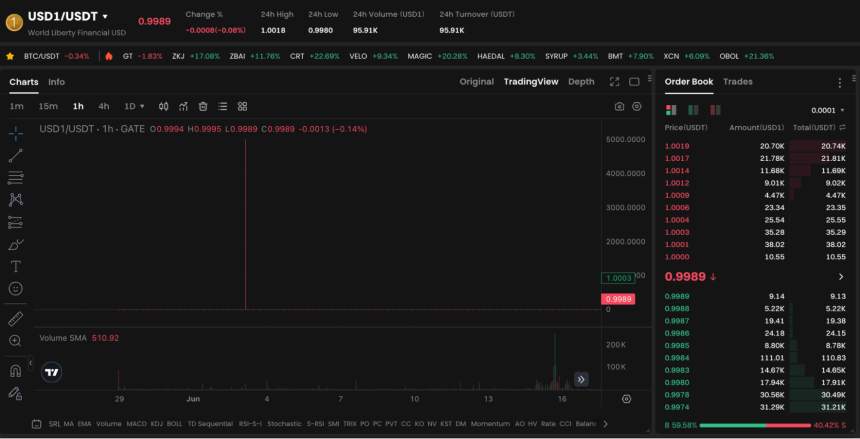Toggle lock all drawing tools
860x439 pixels.
pos(16,393)
